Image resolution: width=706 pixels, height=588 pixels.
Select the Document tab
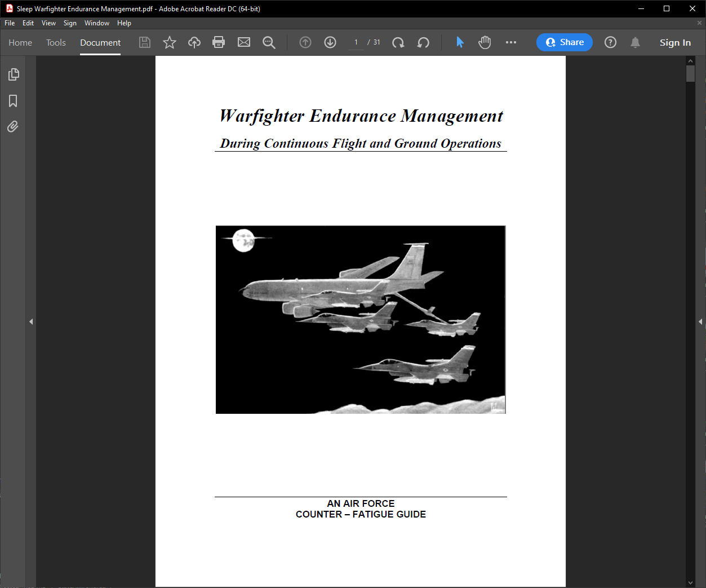(100, 42)
